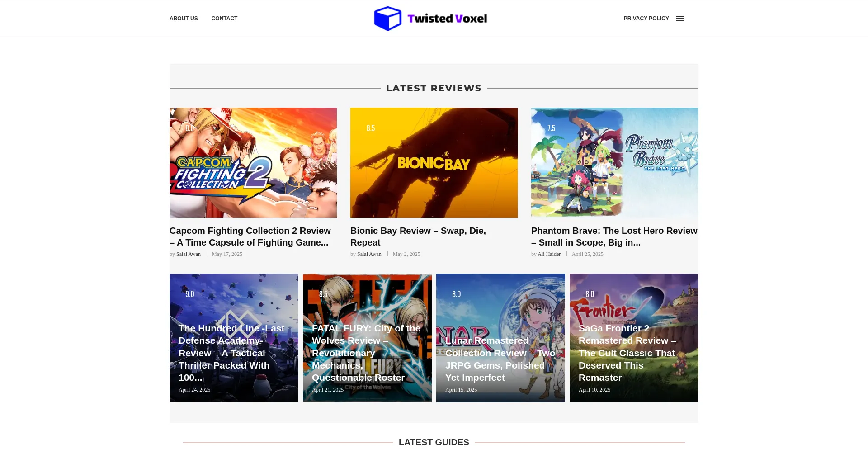Open Capcom Fighting Collection 2 review thumbnail
This screenshot has width=868, height=449.
point(253,163)
